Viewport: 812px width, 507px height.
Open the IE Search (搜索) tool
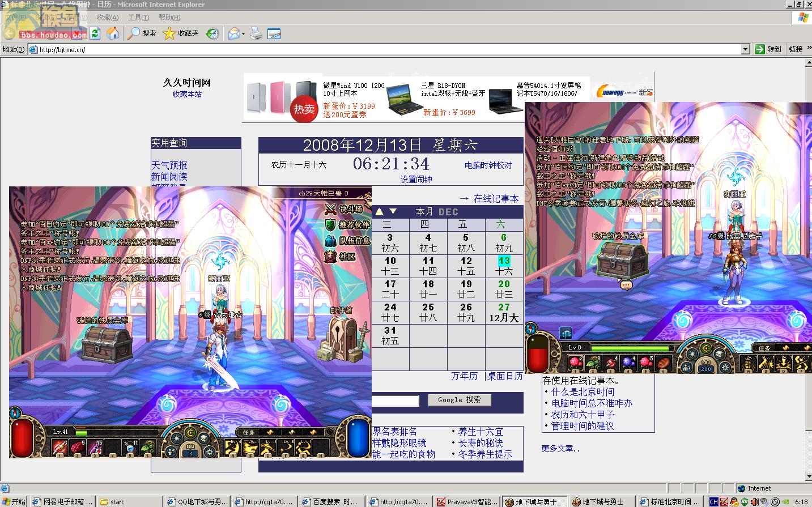click(142, 33)
